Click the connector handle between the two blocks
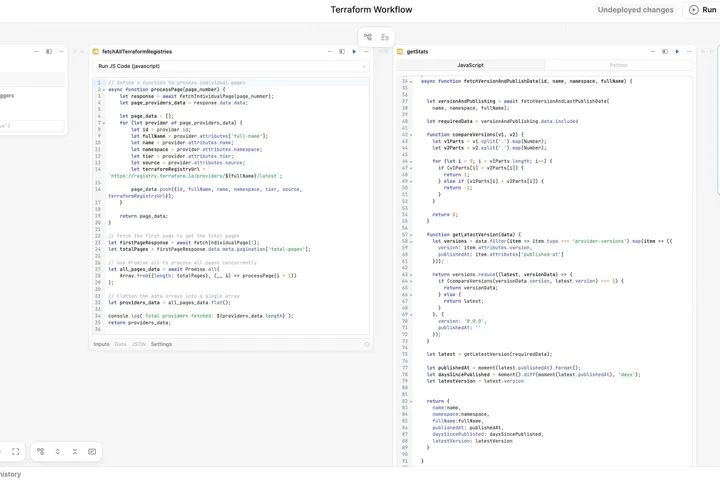Image resolution: width=720 pixels, height=480 pixels. tap(383, 51)
